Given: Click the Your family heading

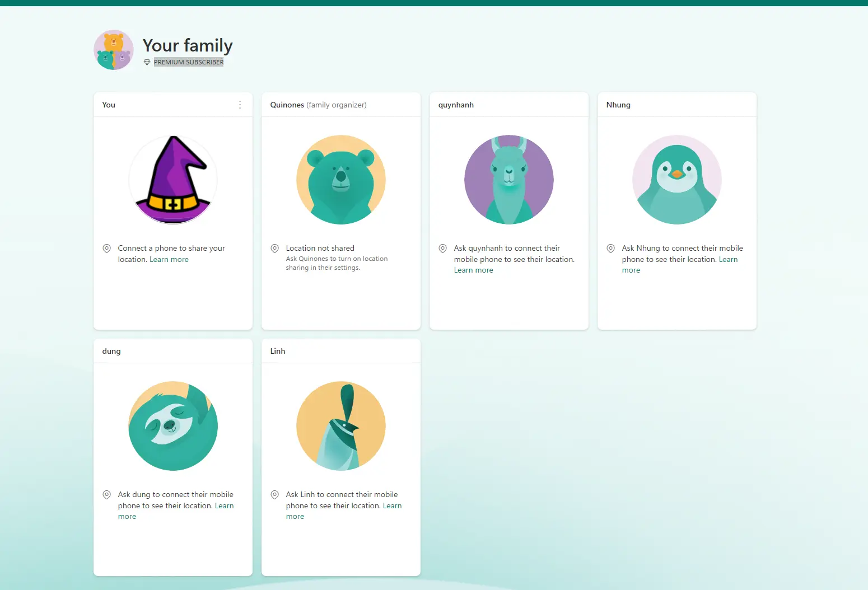Looking at the screenshot, I should click(x=188, y=45).
